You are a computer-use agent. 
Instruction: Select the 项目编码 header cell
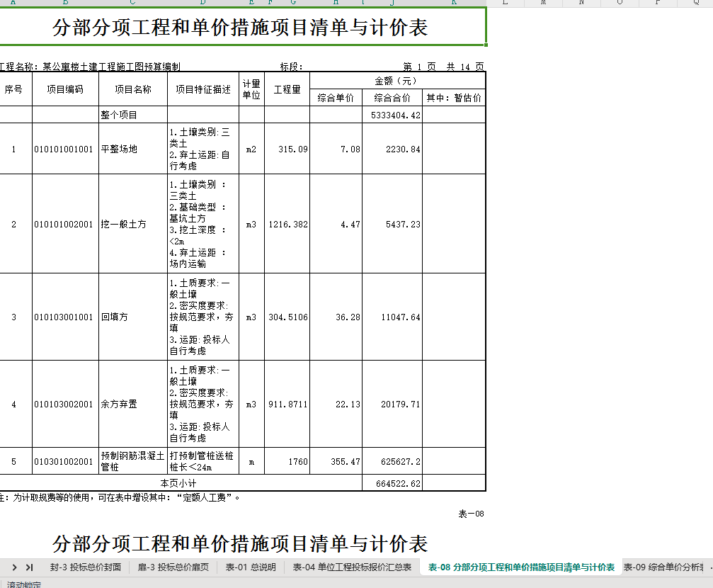coord(65,89)
